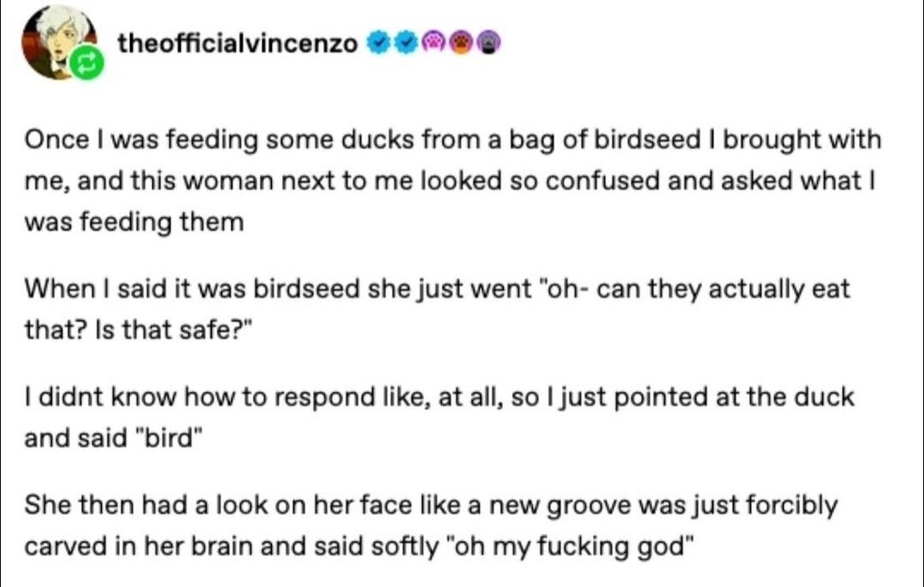
Task: Click the text 'that? Is that safe?'
Action: pyautogui.click(x=138, y=330)
